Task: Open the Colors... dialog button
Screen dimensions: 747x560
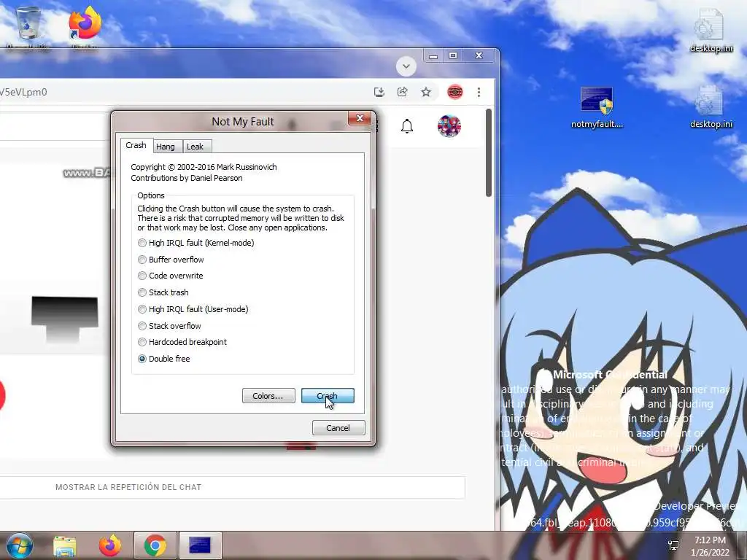Action: (268, 396)
